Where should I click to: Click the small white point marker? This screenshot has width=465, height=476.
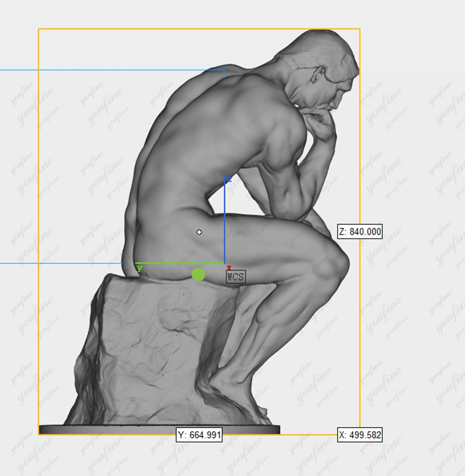point(199,232)
